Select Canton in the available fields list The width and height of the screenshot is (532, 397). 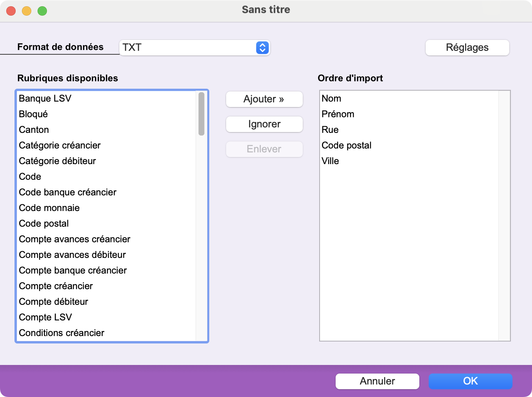106,130
